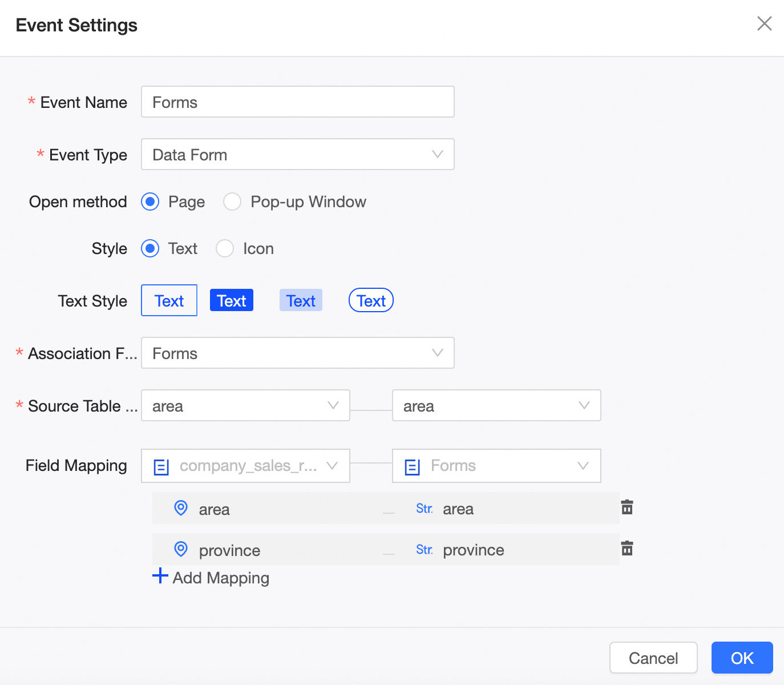This screenshot has width=784, height=685.
Task: Select Pop-up Window open method
Action: pyautogui.click(x=232, y=202)
